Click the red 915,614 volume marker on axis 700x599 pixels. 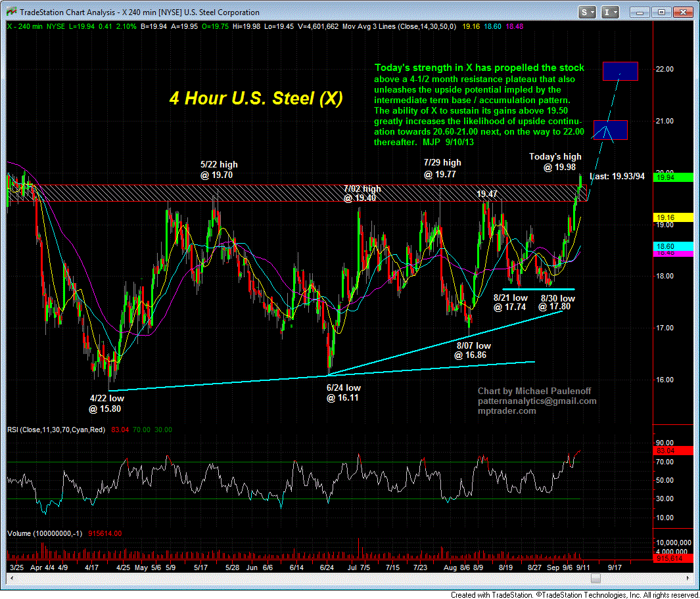[x=673, y=558]
